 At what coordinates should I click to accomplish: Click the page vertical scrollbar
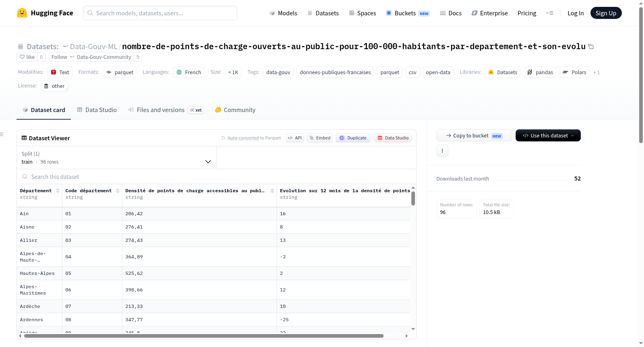[x=641, y=75]
